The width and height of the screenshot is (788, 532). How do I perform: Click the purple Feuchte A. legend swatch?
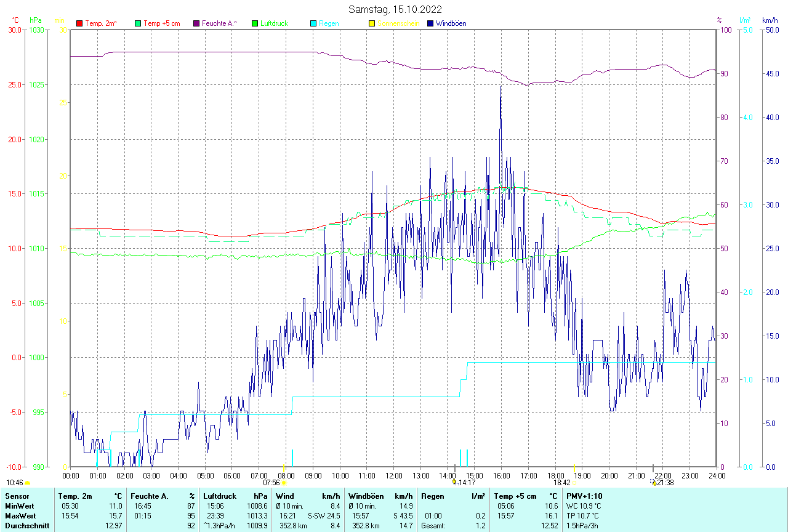coord(196,23)
